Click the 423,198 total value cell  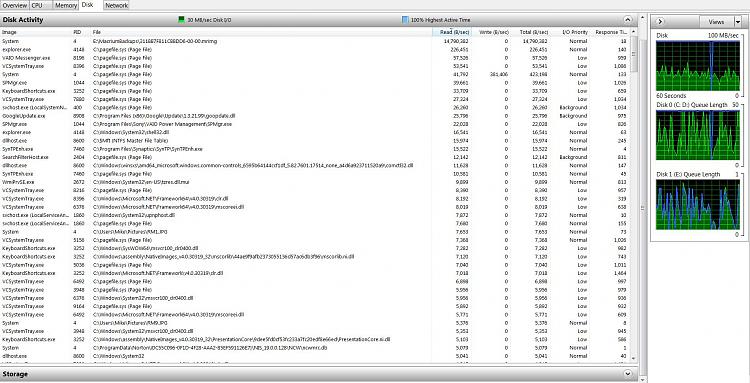538,75
